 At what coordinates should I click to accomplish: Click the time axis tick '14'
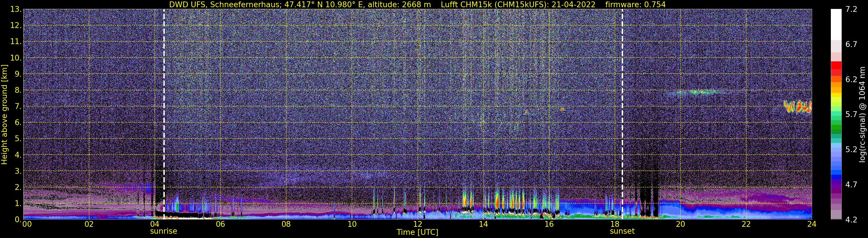[x=483, y=224]
